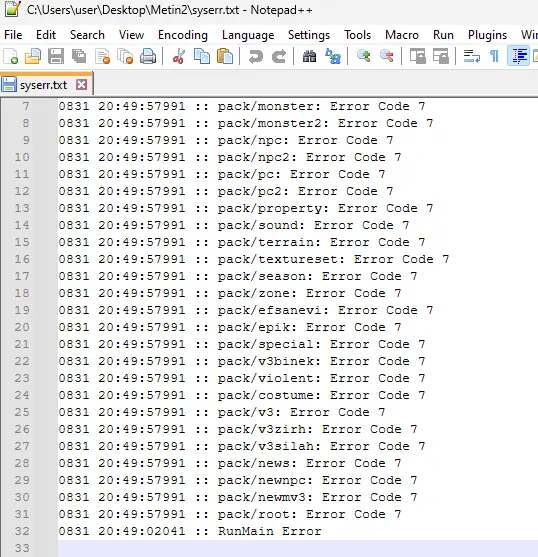Click the 'pack/zone: Error Code 7' line

tap(230, 293)
